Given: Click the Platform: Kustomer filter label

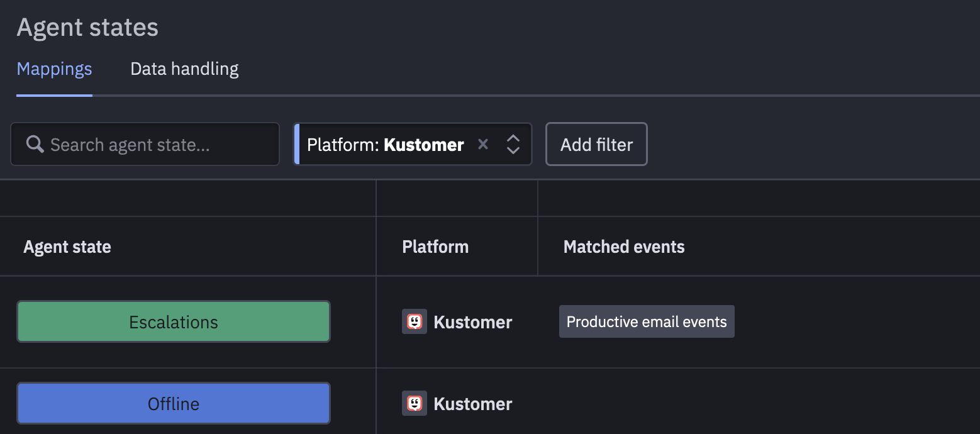Looking at the screenshot, I should pyautogui.click(x=385, y=144).
